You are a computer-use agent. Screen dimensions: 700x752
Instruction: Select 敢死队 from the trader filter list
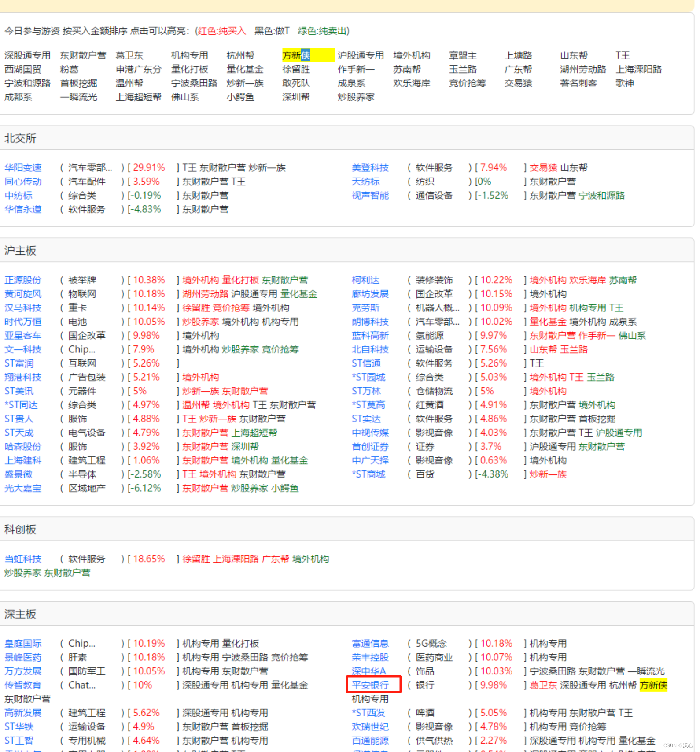(296, 83)
